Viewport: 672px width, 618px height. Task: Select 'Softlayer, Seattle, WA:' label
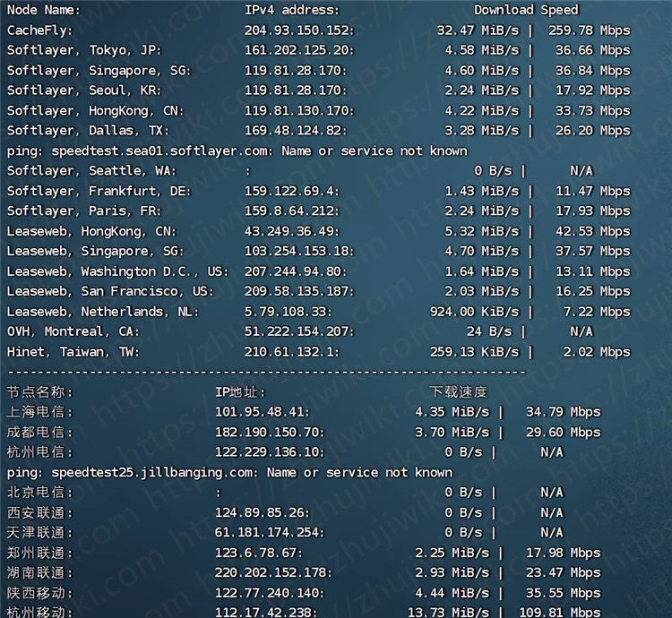[x=91, y=171]
